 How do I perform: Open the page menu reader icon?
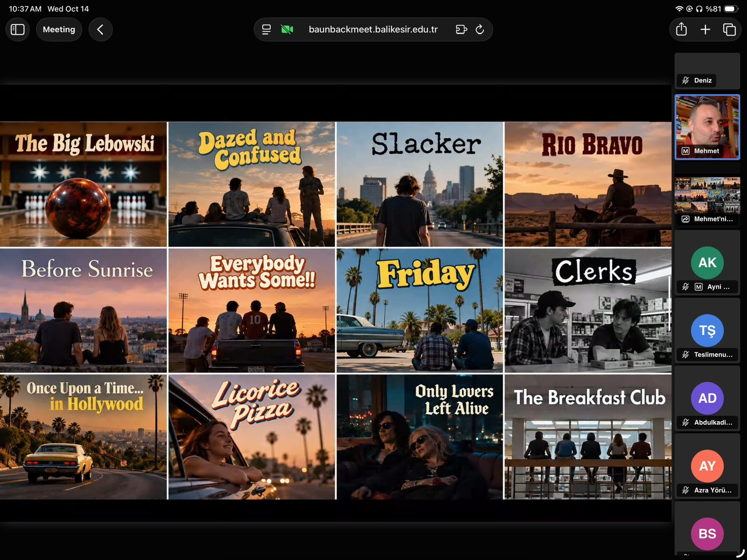[x=266, y=29]
